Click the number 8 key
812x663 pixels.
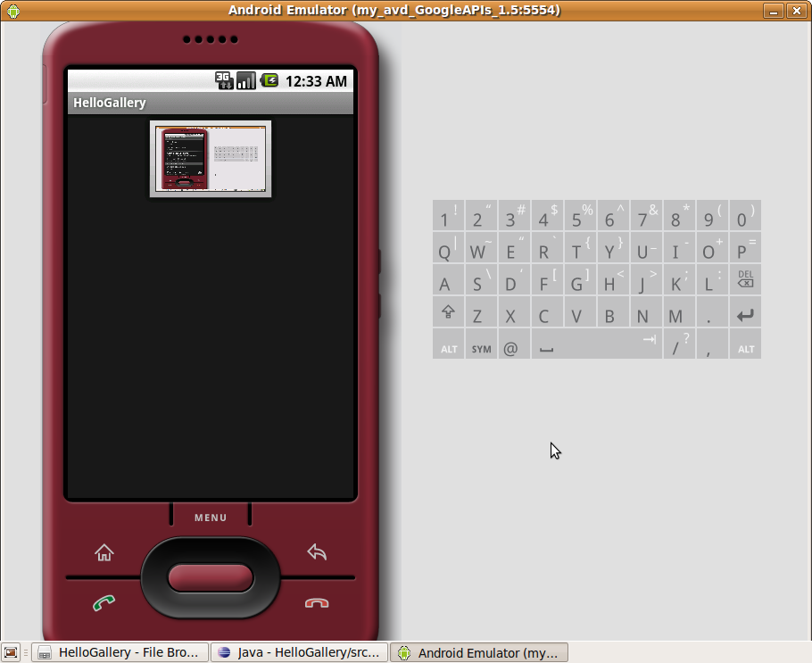(679, 215)
